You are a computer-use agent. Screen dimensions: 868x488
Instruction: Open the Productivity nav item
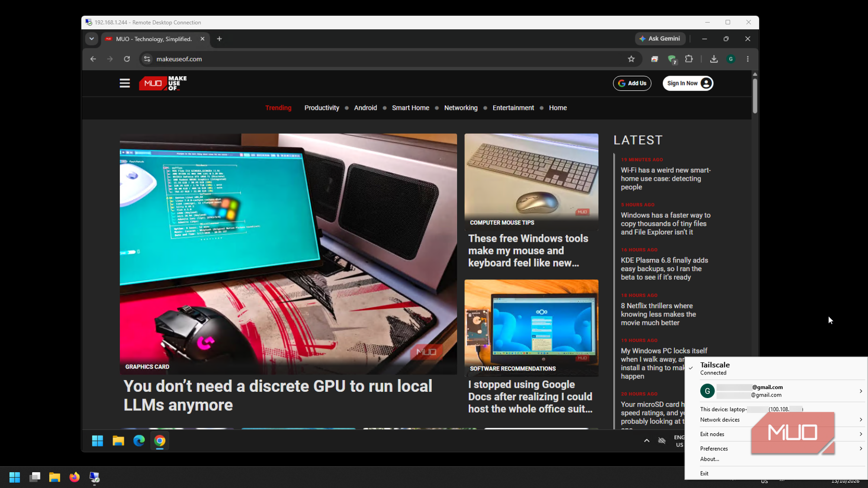click(x=322, y=108)
